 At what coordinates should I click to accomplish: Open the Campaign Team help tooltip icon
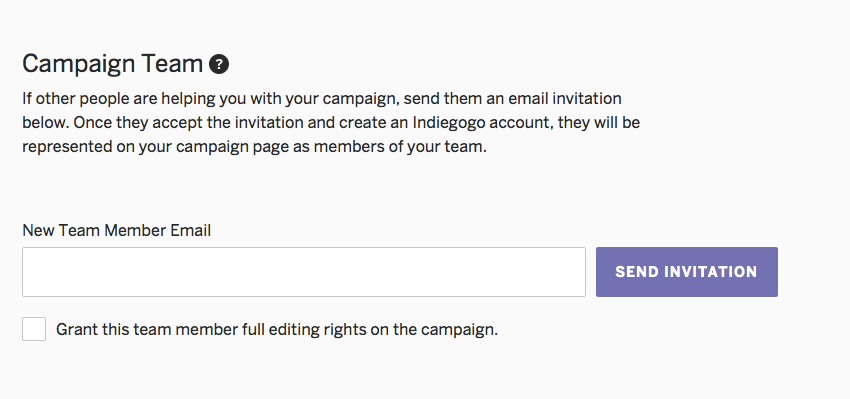(219, 65)
